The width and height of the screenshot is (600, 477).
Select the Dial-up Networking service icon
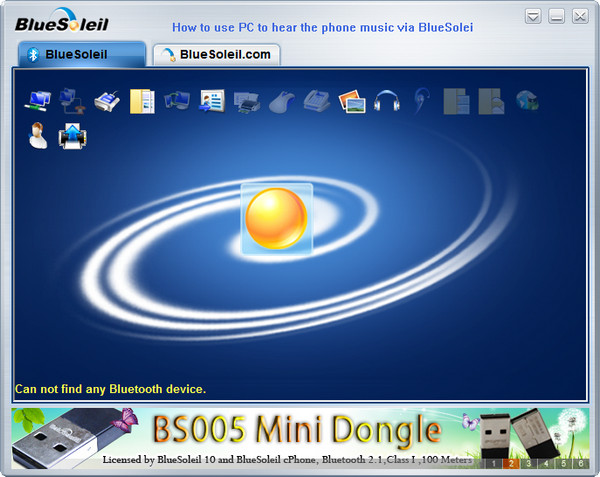(72, 100)
